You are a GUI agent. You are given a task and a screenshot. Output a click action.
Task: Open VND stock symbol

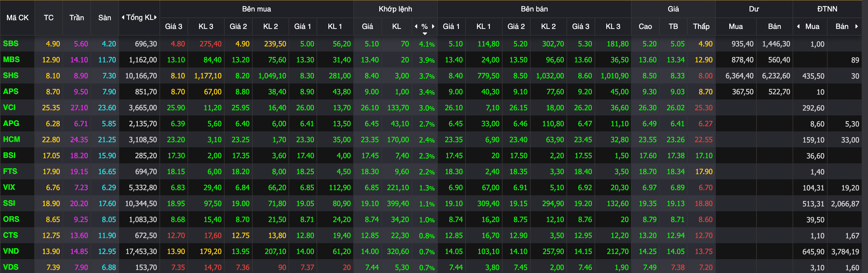11,251
